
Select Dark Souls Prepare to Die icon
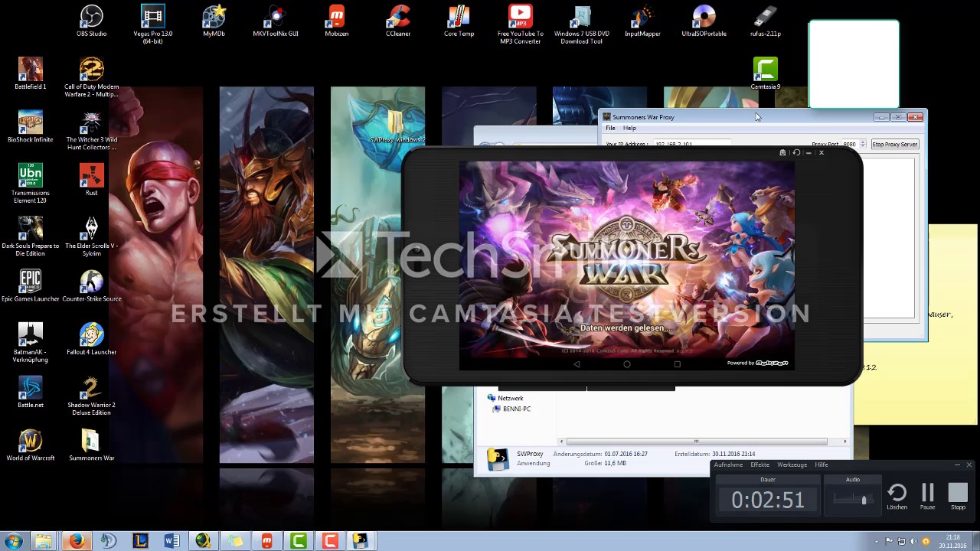pyautogui.click(x=31, y=236)
